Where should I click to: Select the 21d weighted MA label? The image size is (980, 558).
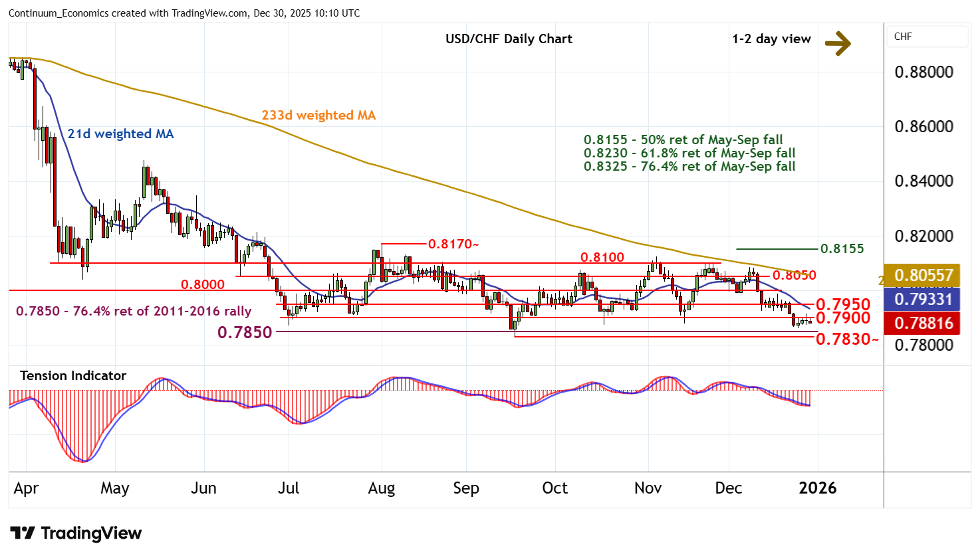pos(120,134)
